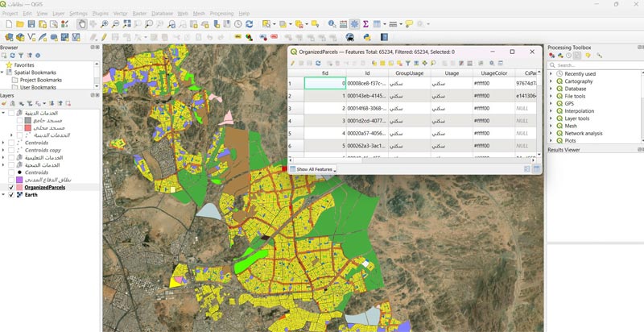644x332 pixels.
Task: Collapse the الخدمات الدينية group
Action: [3, 113]
